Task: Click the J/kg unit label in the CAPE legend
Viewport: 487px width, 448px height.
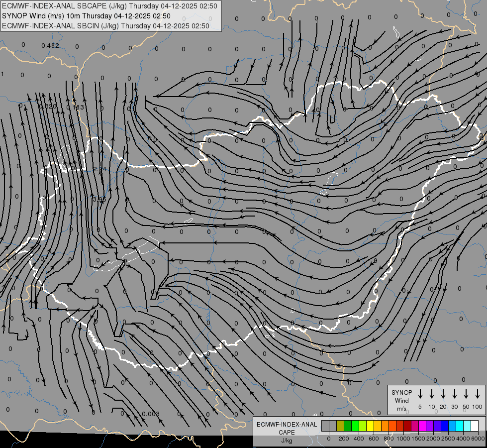Action: 287,441
